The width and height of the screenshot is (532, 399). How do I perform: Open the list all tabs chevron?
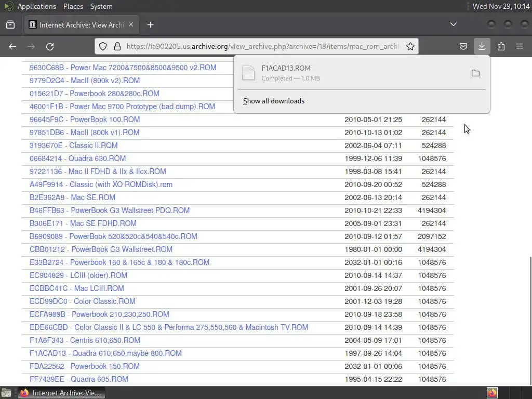tap(453, 24)
